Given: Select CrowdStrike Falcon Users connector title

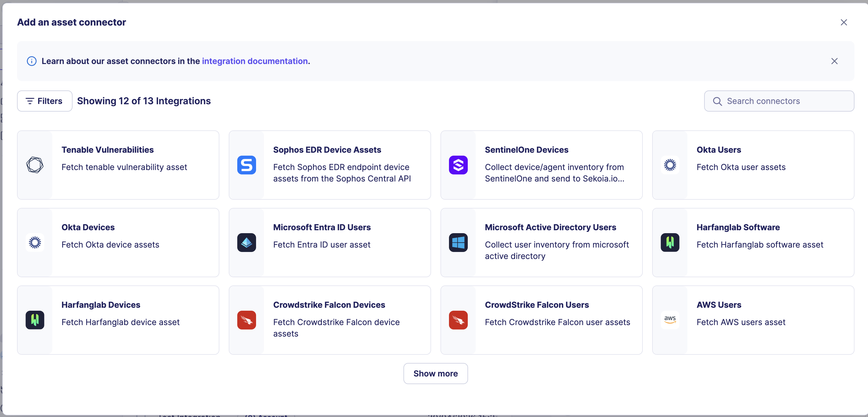Looking at the screenshot, I should [x=537, y=305].
